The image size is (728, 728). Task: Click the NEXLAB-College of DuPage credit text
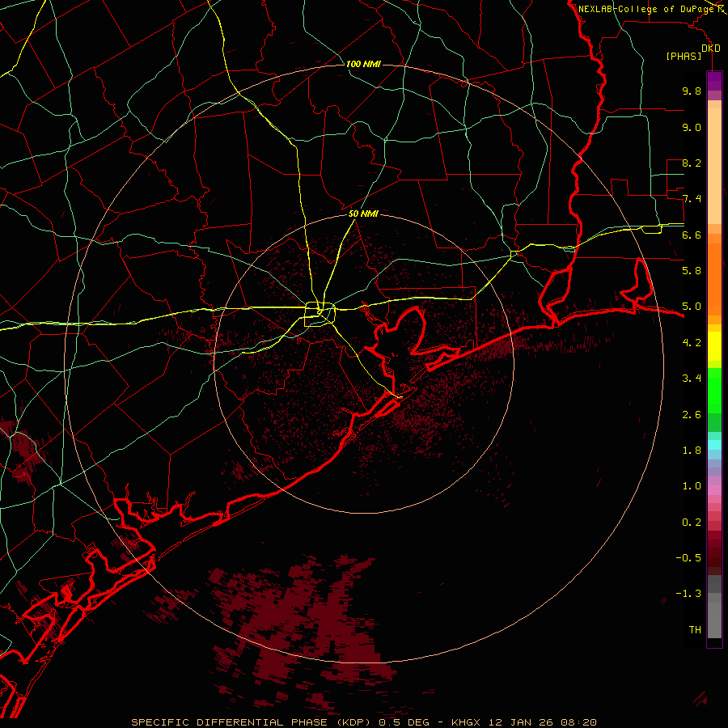(645, 9)
